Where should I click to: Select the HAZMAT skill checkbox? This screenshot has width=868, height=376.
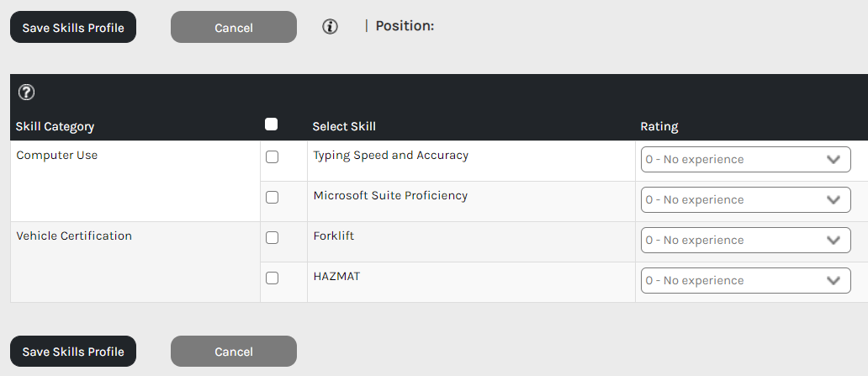272,278
